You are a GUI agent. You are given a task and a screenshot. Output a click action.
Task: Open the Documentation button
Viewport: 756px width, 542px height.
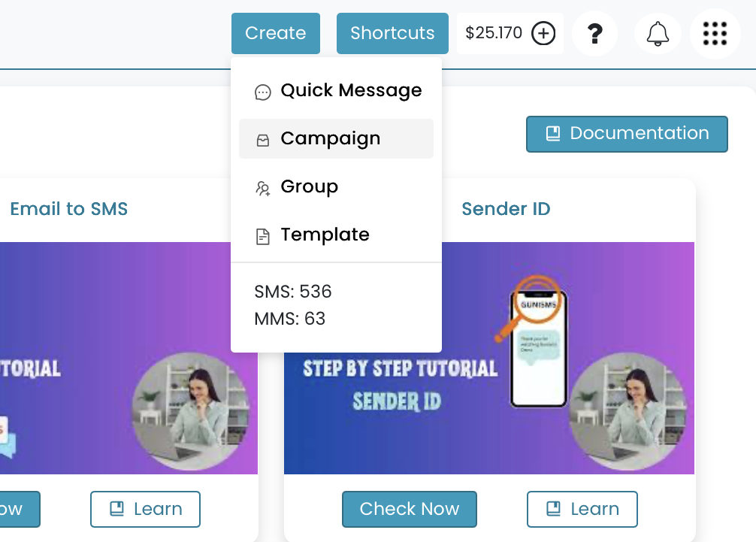627,134
